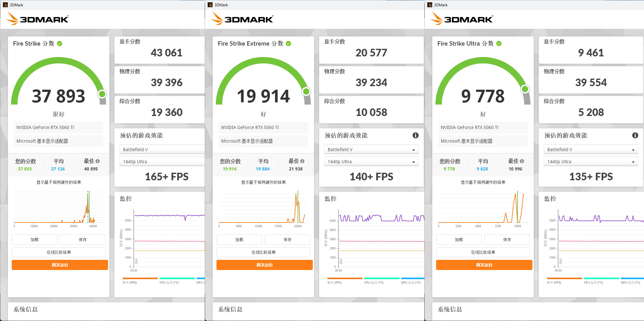Click the green verified checkmark beside Fire Strike Ultra 分数
The height and width of the screenshot is (321, 644).
point(499,43)
